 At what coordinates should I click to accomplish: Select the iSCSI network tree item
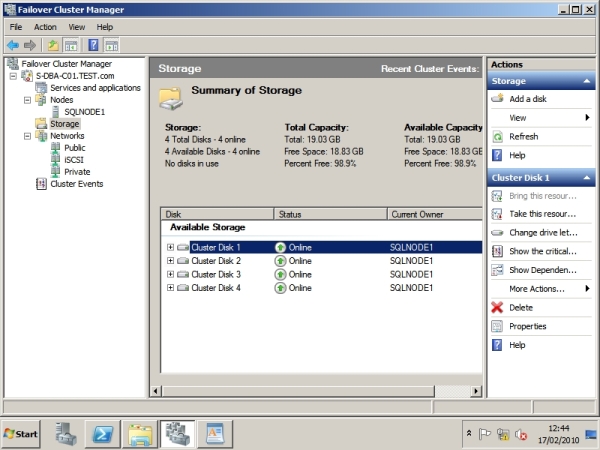pos(76,160)
